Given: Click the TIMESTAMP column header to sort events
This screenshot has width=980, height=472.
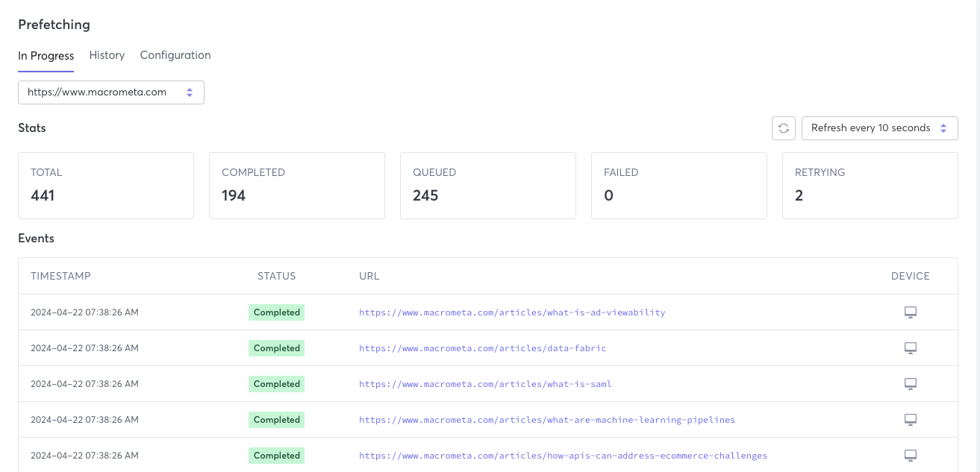Looking at the screenshot, I should tap(60, 275).
